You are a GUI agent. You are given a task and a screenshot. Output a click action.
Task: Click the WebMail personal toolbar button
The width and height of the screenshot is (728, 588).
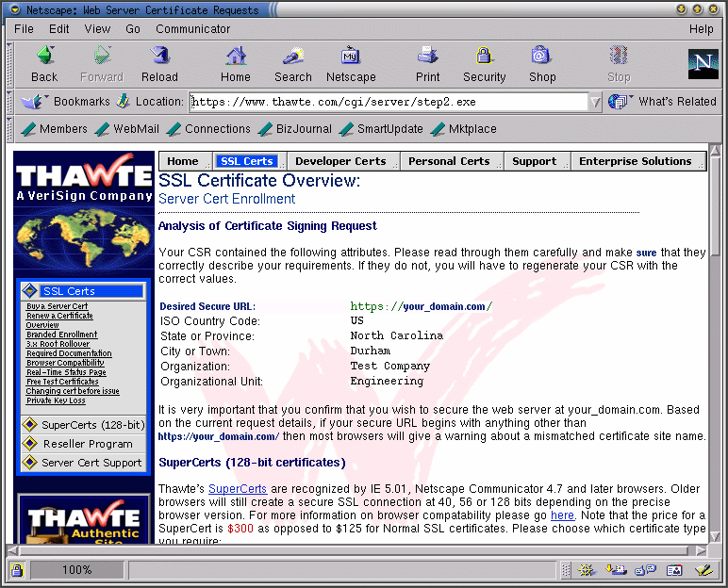[127, 129]
